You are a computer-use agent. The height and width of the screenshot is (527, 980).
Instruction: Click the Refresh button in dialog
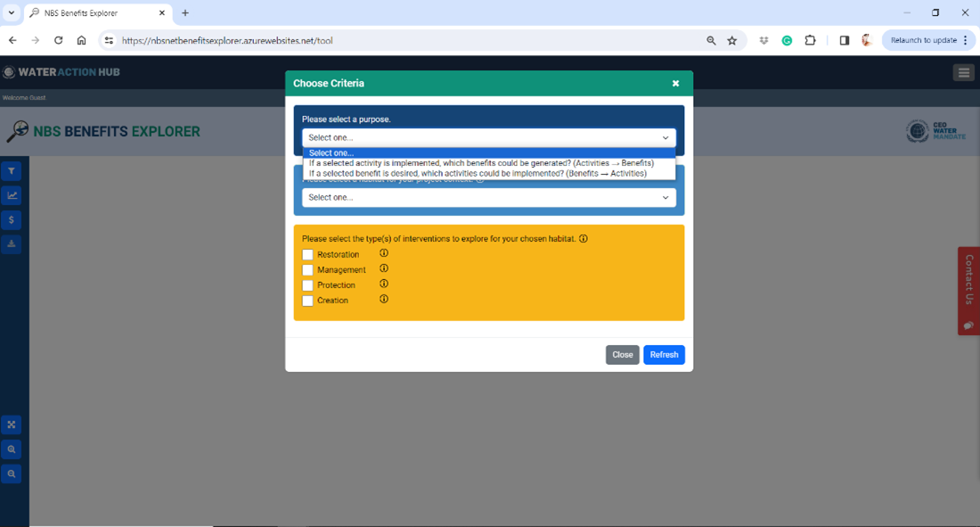point(664,355)
